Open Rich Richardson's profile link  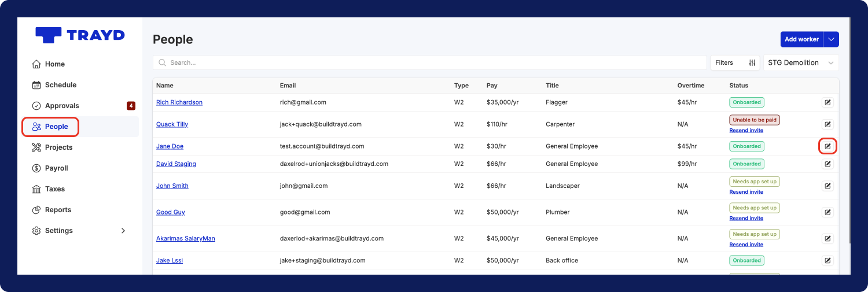tap(179, 102)
